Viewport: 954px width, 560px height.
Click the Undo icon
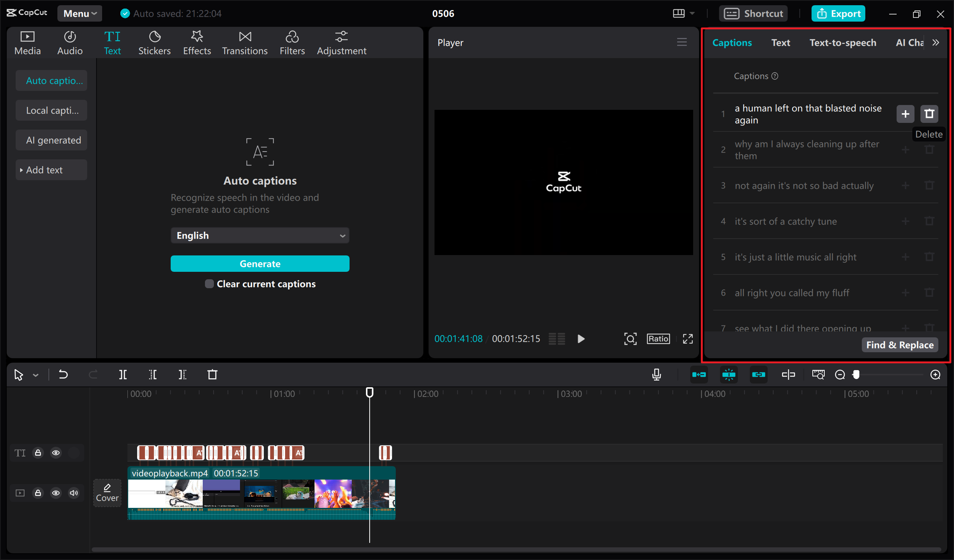pyautogui.click(x=63, y=375)
